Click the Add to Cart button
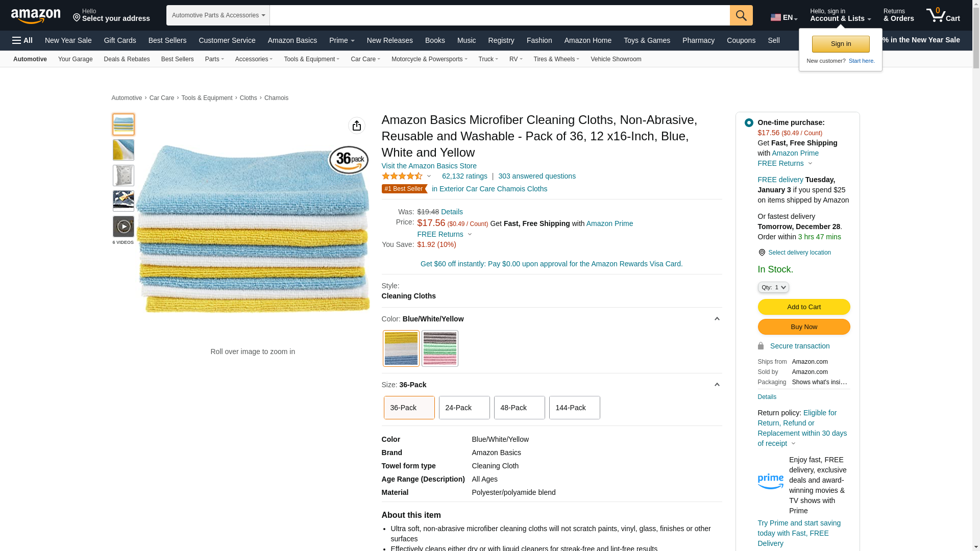The image size is (980, 551). click(803, 307)
